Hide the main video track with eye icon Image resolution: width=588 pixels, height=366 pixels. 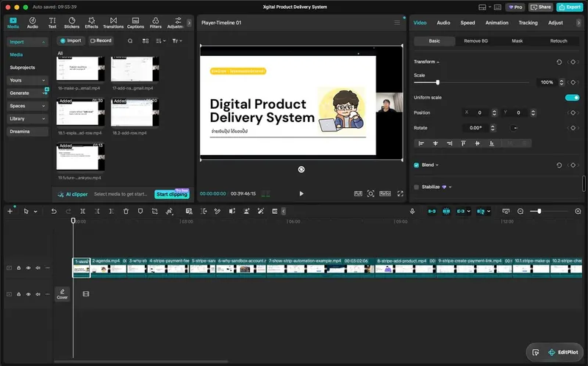coord(28,268)
